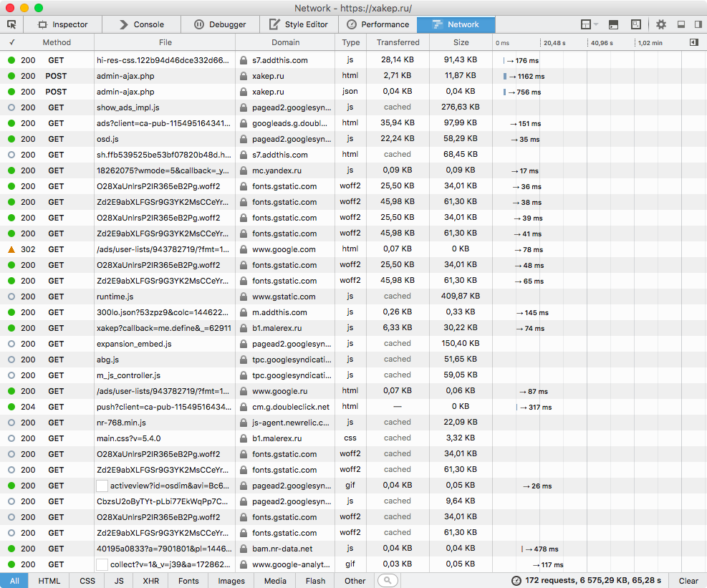Dock the toolbox to side icon
Screen dimensions: 707x588
point(698,24)
